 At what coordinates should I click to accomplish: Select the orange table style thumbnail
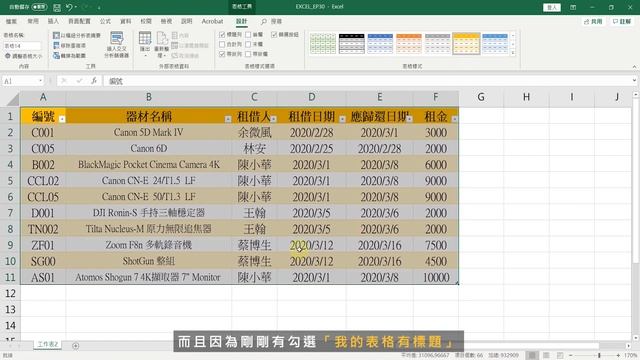click(x=409, y=44)
